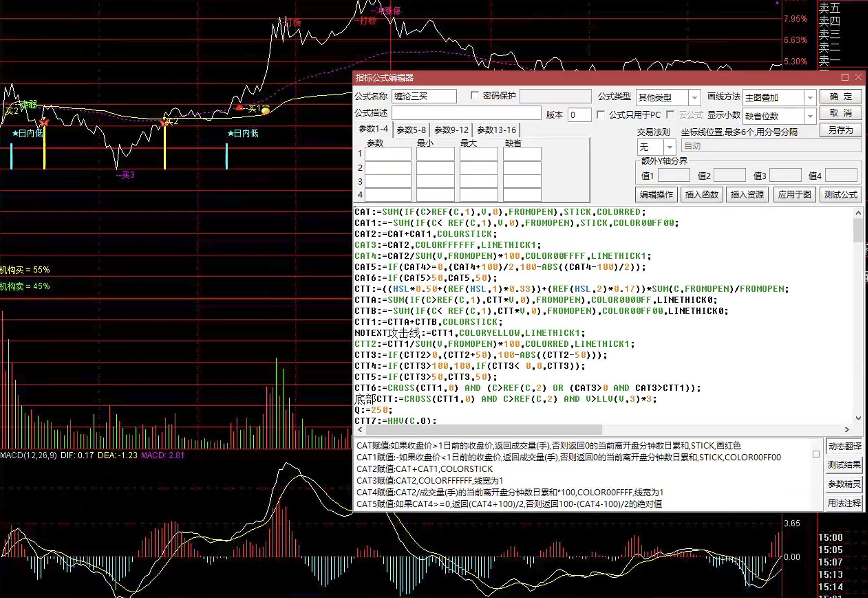Click the 卖五 label in the order book
The height and width of the screenshot is (598, 868).
pos(829,7)
